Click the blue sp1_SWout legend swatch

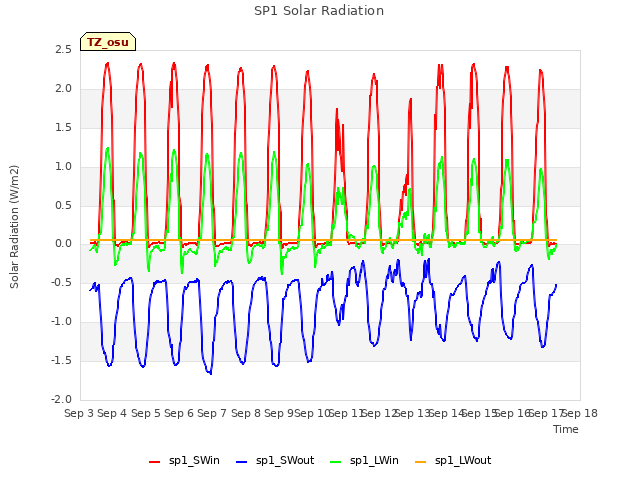[242, 462]
